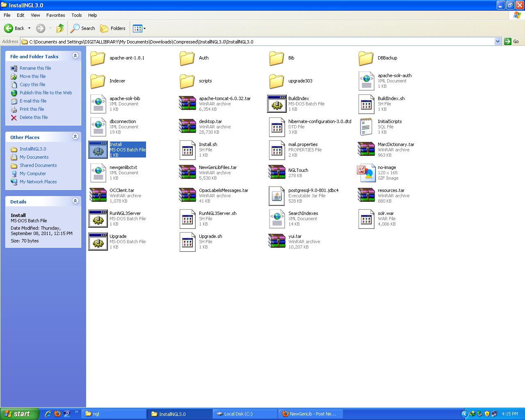
Task: Click the Delete this file link
Action: pyautogui.click(x=34, y=117)
